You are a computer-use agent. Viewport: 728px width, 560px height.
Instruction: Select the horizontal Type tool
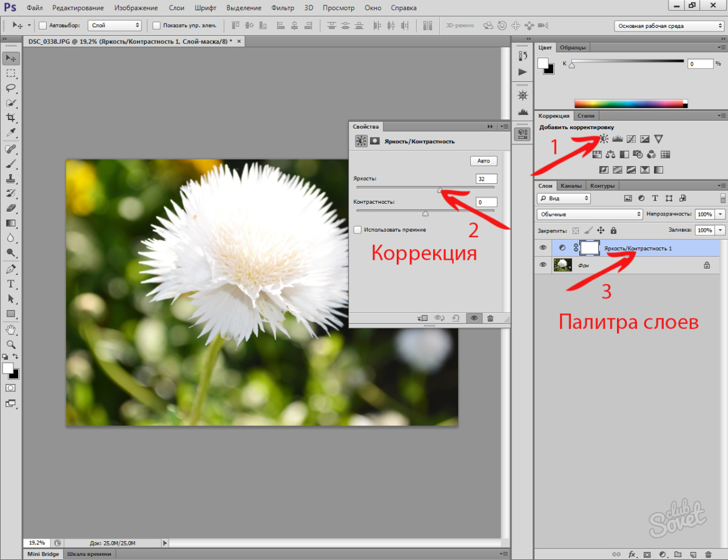(11, 284)
